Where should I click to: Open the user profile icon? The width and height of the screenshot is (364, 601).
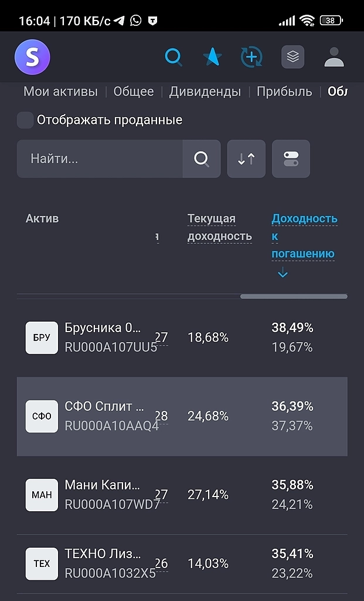(x=334, y=57)
